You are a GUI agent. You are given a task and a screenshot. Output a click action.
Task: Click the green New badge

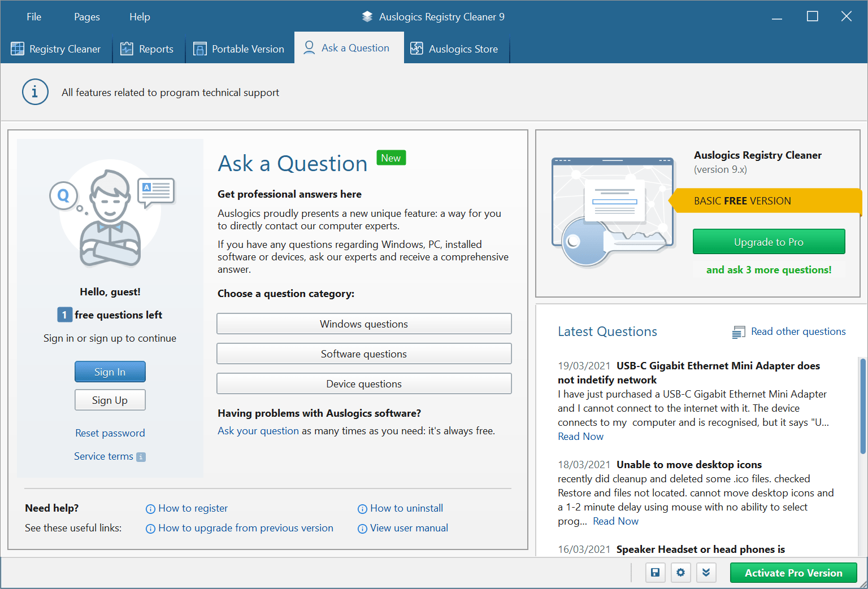pyautogui.click(x=391, y=158)
